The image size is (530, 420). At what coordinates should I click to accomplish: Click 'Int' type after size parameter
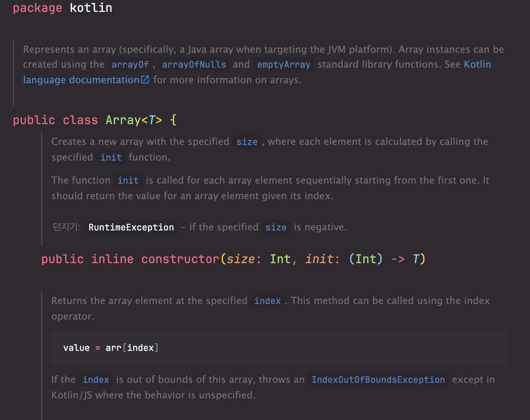tap(280, 259)
